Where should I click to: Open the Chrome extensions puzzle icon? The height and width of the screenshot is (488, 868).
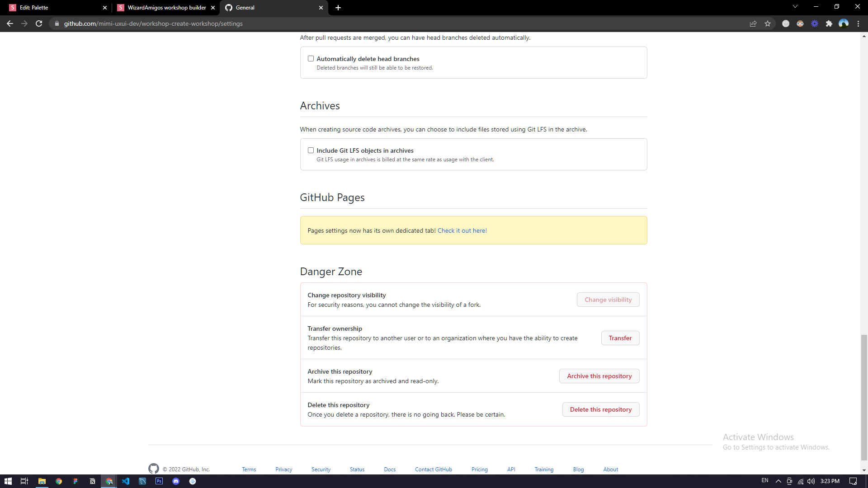(829, 23)
